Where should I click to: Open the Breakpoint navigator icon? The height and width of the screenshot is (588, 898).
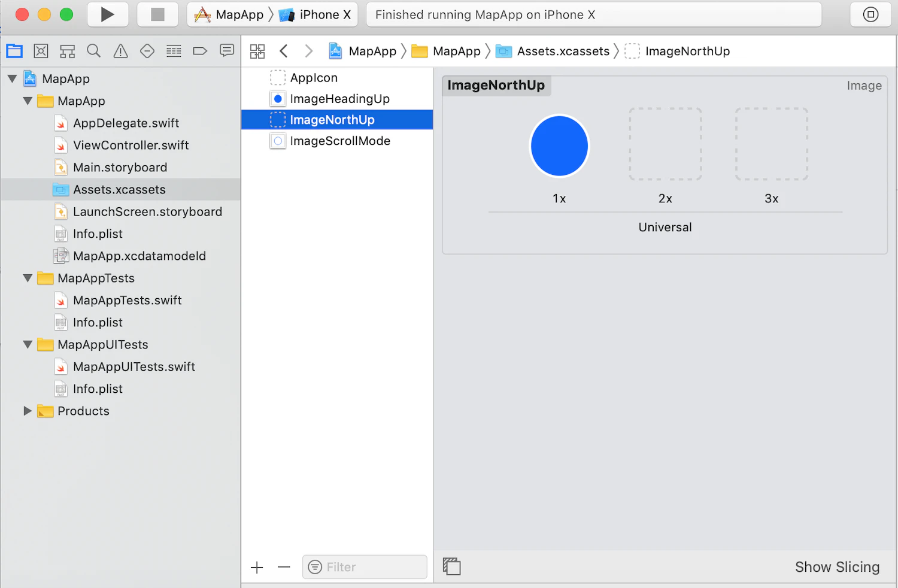tap(200, 51)
